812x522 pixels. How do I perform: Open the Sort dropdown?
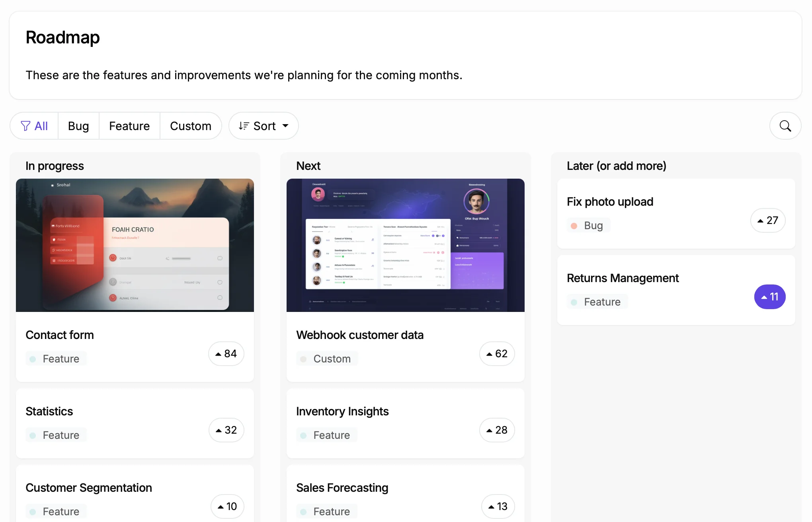click(x=264, y=126)
